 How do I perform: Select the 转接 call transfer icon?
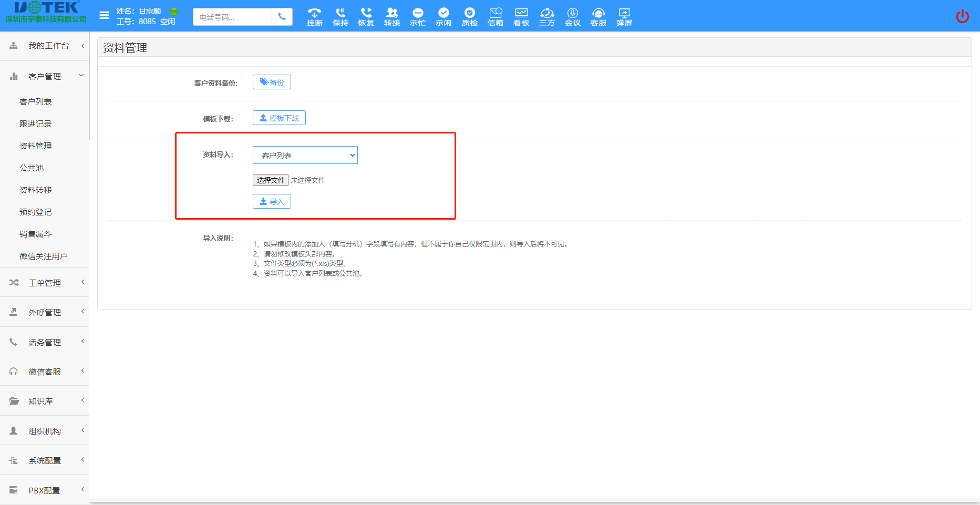pyautogui.click(x=391, y=16)
